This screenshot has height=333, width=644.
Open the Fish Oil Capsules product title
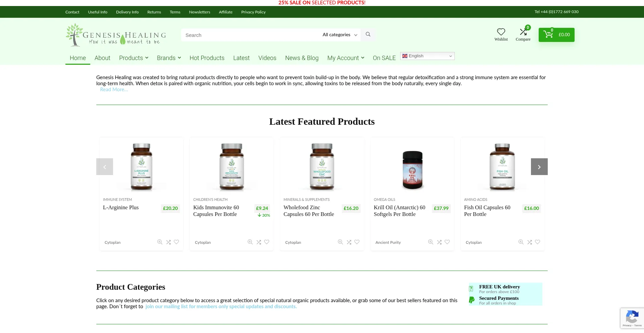pos(487,211)
